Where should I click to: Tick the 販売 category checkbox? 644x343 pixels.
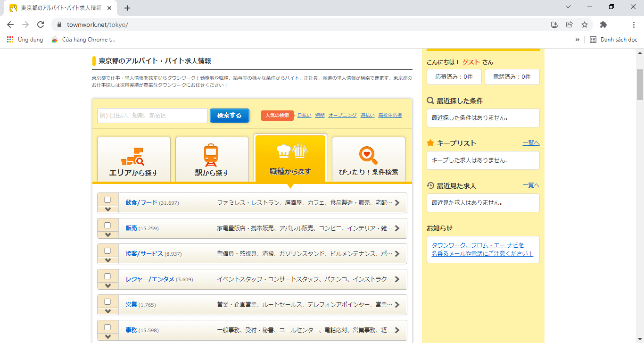[x=107, y=225]
